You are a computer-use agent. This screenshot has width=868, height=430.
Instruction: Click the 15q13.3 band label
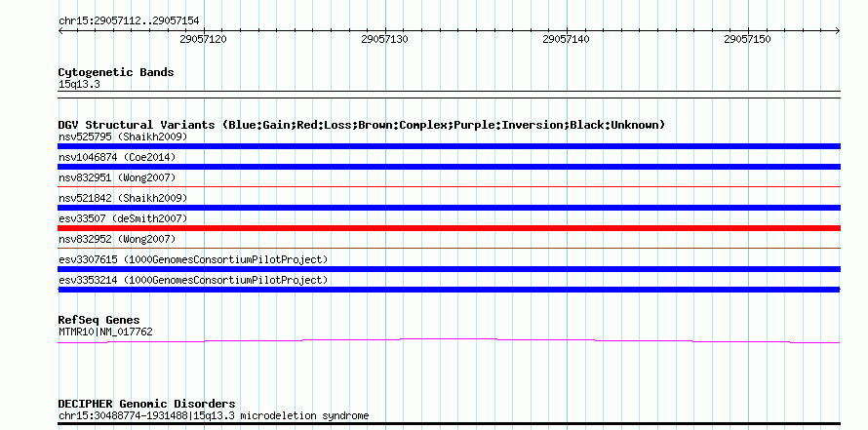(x=79, y=85)
